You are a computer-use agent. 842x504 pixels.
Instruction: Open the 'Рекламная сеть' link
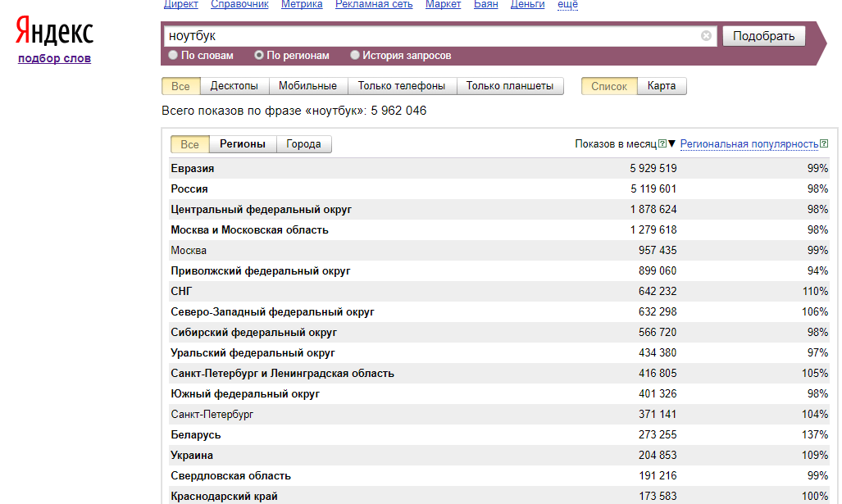[x=374, y=4]
